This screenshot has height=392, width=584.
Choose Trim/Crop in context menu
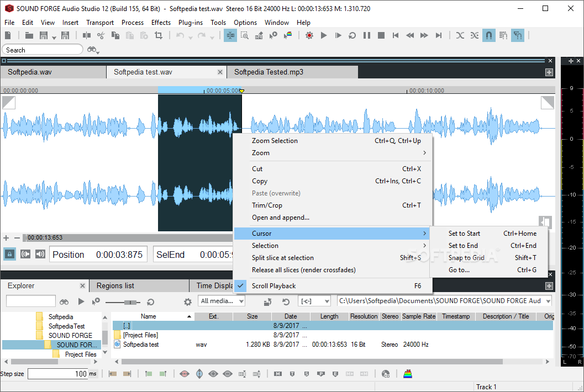click(333, 205)
